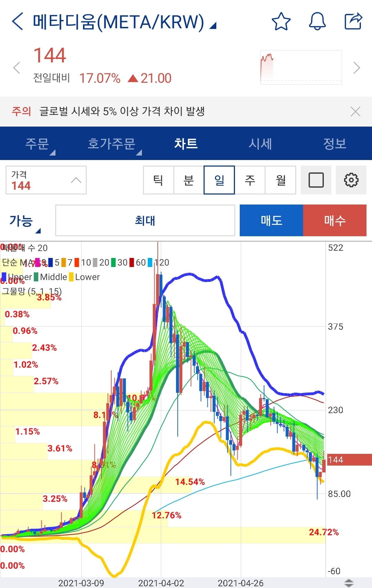Image resolution: width=372 pixels, height=588 pixels.
Task: Click the 24.72% volume profile label
Action: pyautogui.click(x=324, y=532)
